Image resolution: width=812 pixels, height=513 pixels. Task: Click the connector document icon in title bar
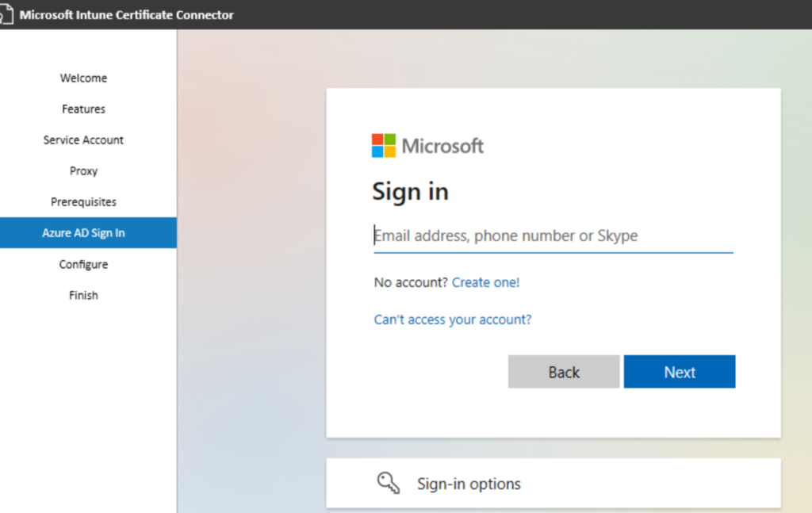tap(6, 14)
